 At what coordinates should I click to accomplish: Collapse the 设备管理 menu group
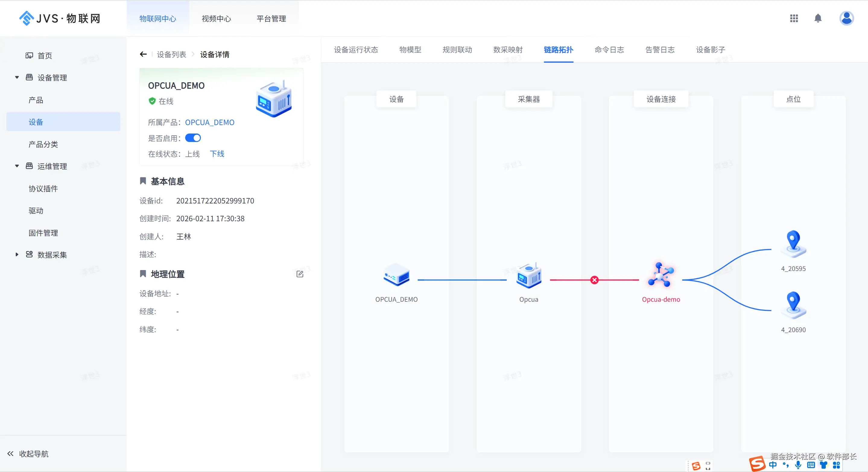pyautogui.click(x=17, y=77)
